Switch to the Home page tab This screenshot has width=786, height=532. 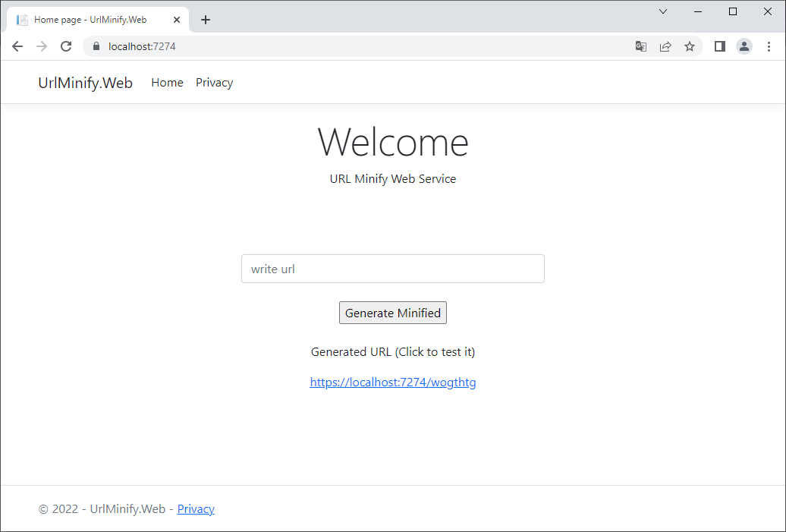pos(91,19)
